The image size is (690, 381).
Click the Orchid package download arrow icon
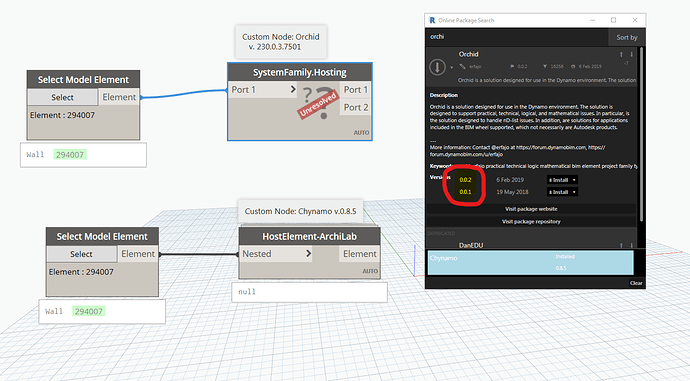[437, 67]
